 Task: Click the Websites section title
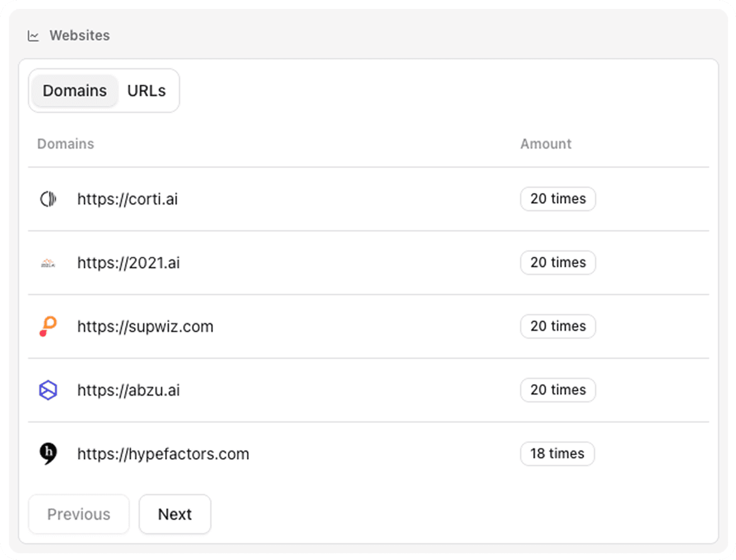79,36
